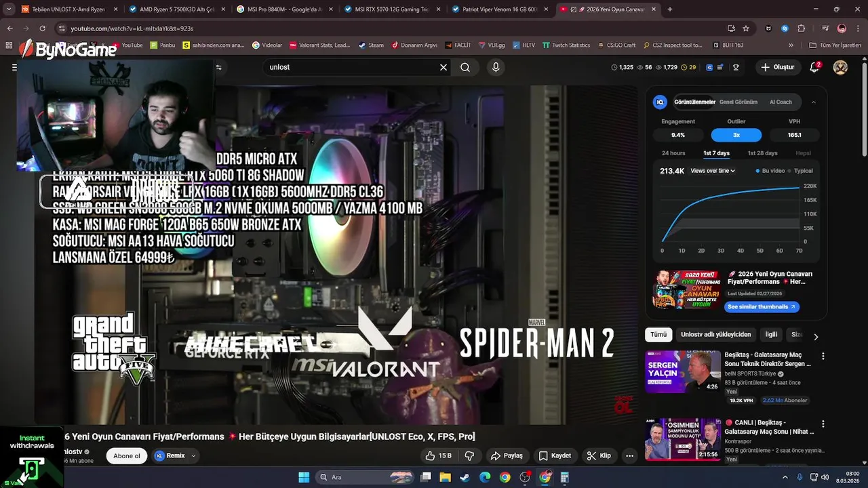Click See similar thumbnails button
The width and height of the screenshot is (868, 488).
coord(761,307)
